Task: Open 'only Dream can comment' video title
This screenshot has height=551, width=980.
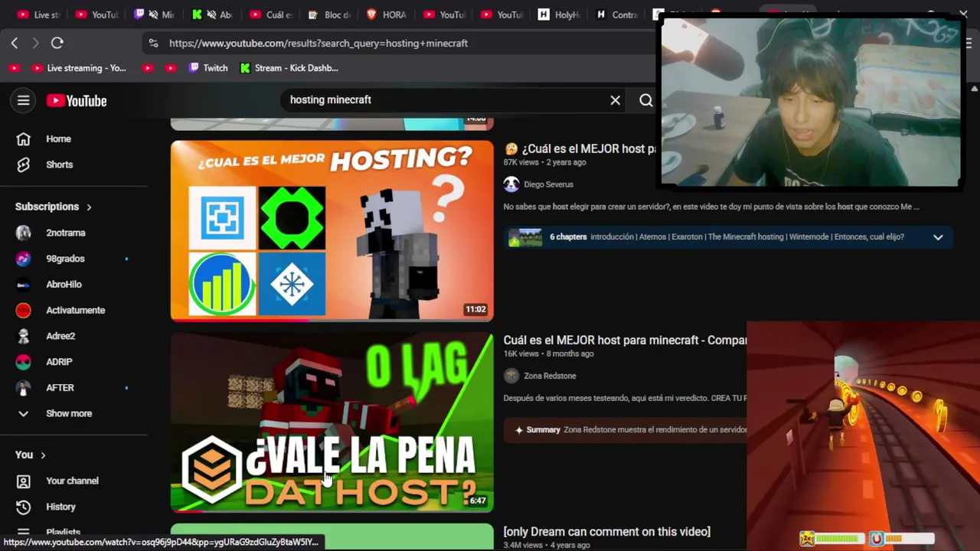Action: click(x=607, y=531)
